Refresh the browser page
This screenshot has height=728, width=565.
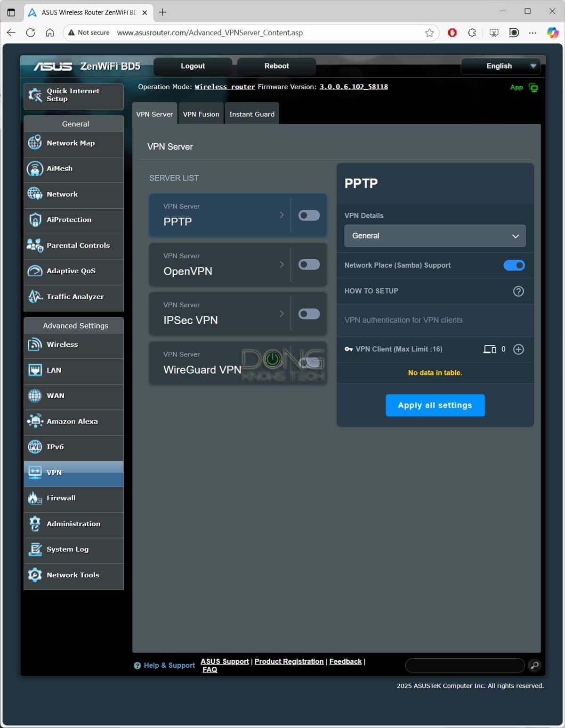point(31,33)
